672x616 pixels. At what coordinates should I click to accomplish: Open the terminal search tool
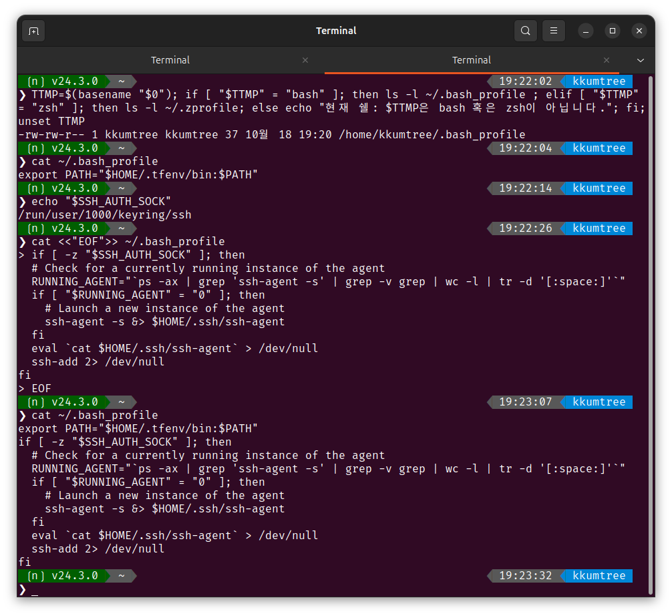[526, 31]
